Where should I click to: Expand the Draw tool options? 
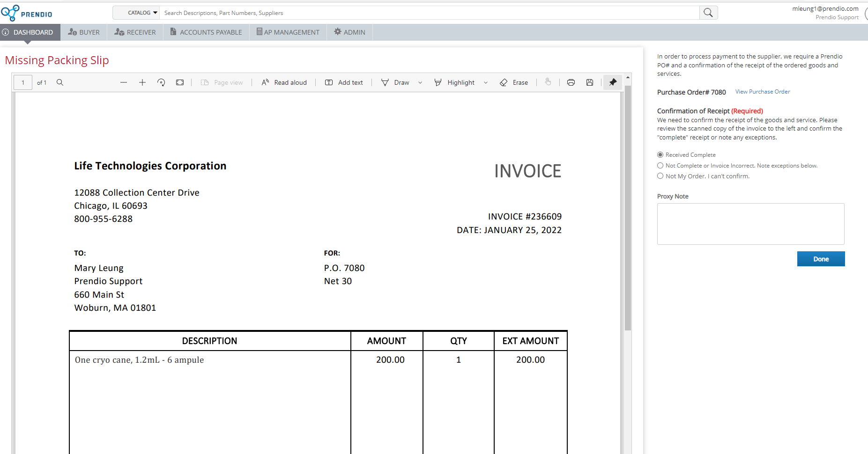coord(420,82)
